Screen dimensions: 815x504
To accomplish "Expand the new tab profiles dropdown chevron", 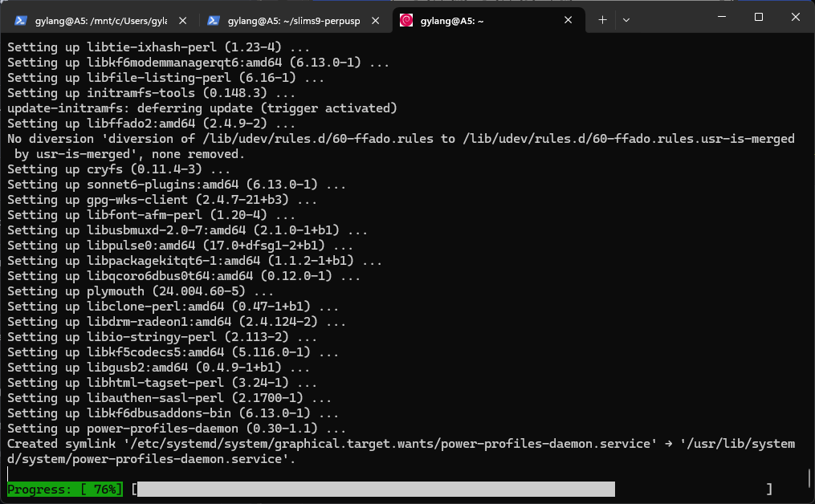I will [626, 20].
